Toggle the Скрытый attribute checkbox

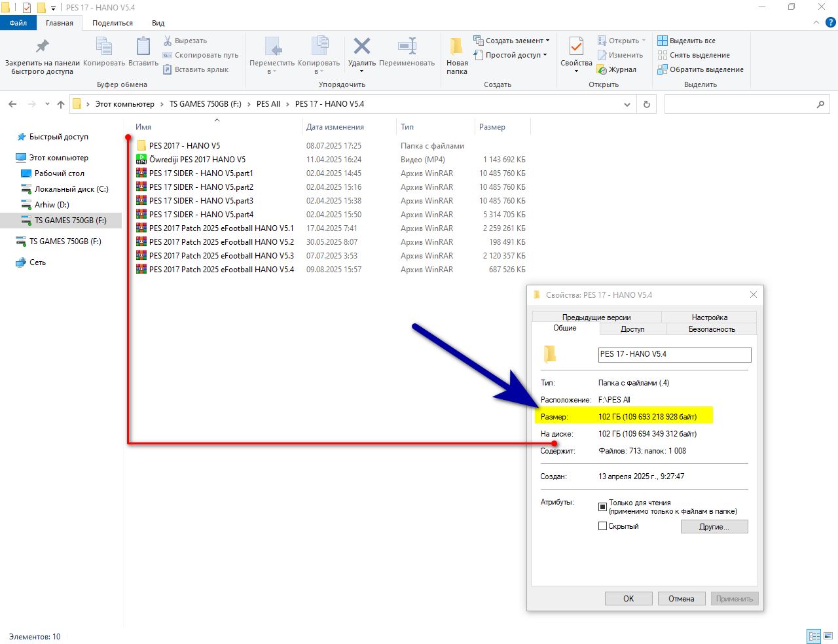coord(602,526)
